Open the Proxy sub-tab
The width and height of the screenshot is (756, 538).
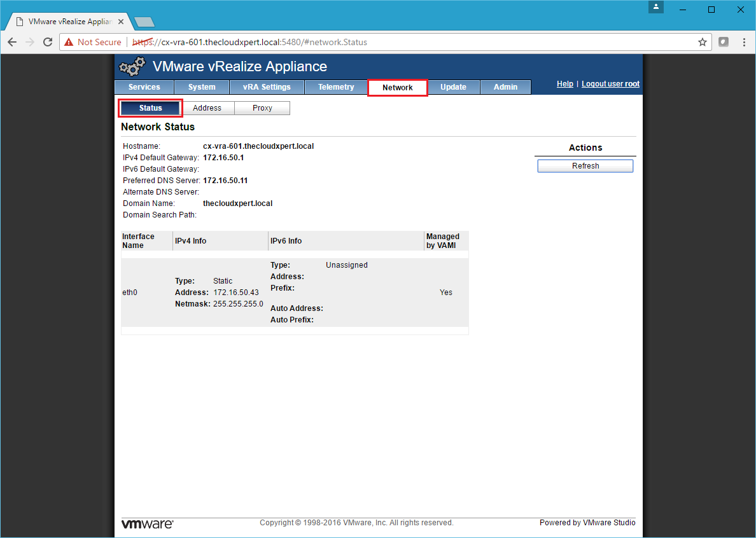coord(262,108)
